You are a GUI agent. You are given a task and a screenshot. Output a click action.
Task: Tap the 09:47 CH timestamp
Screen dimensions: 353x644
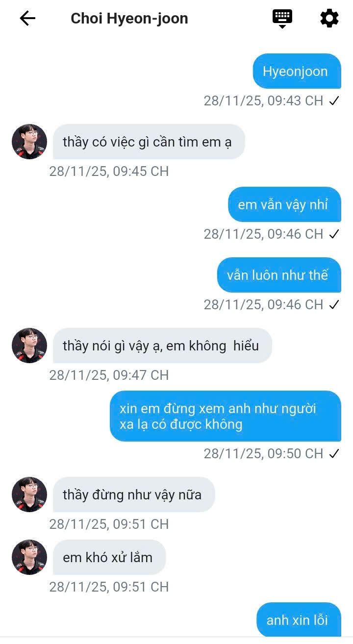(x=109, y=375)
